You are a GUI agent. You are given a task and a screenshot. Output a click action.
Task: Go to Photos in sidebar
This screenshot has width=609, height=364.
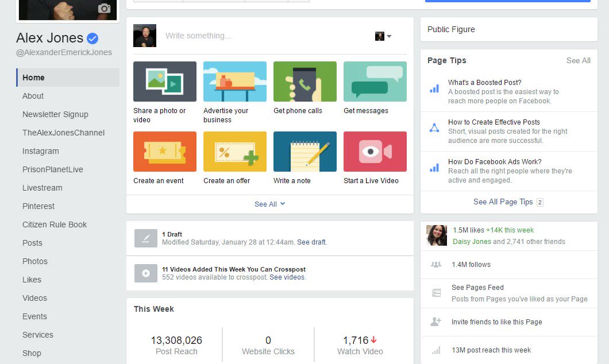click(35, 261)
